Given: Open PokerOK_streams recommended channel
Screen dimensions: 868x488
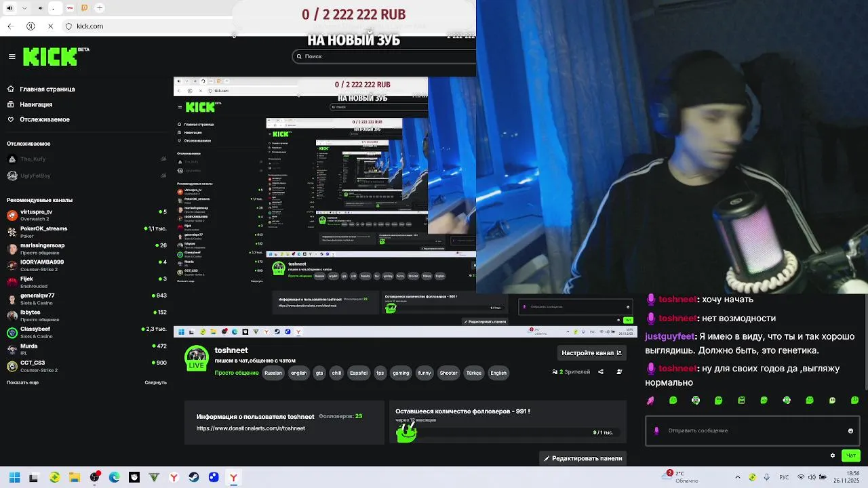Looking at the screenshot, I should pos(86,232).
